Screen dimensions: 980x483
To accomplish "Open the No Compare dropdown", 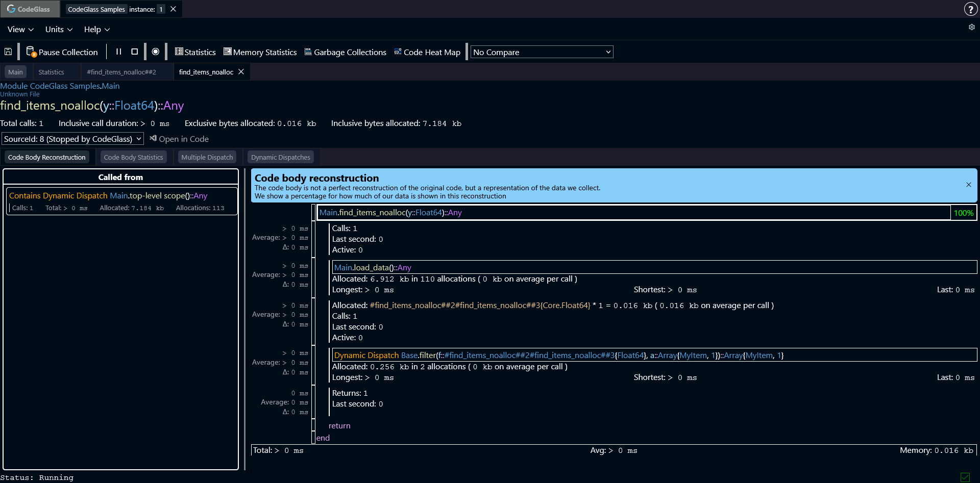I will pyautogui.click(x=542, y=52).
